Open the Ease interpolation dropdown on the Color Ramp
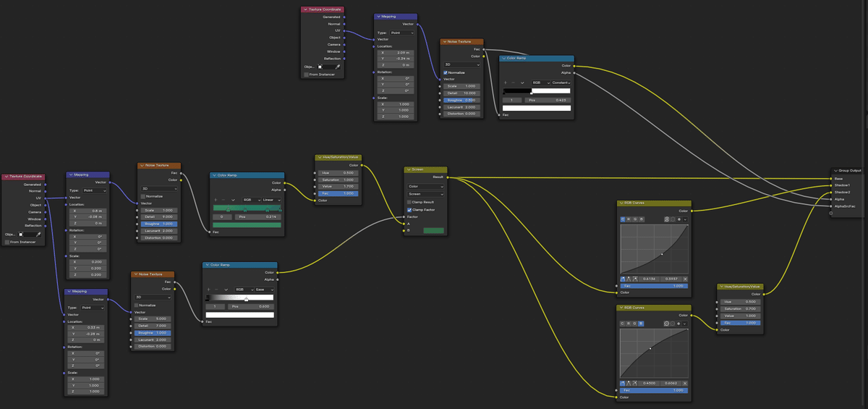868x409 pixels. tap(264, 290)
